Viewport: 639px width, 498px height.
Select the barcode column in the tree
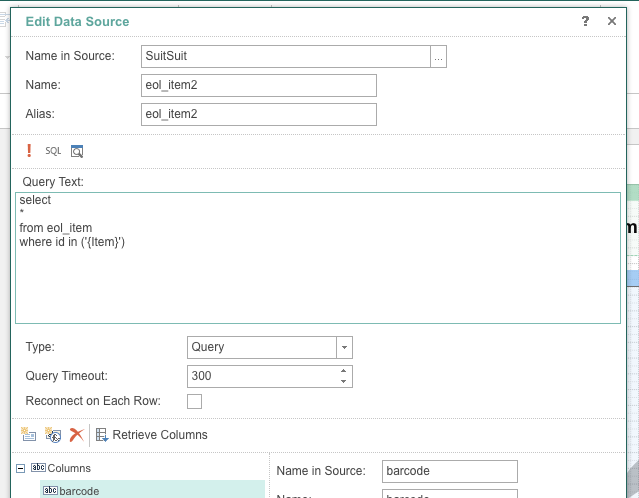(x=79, y=491)
